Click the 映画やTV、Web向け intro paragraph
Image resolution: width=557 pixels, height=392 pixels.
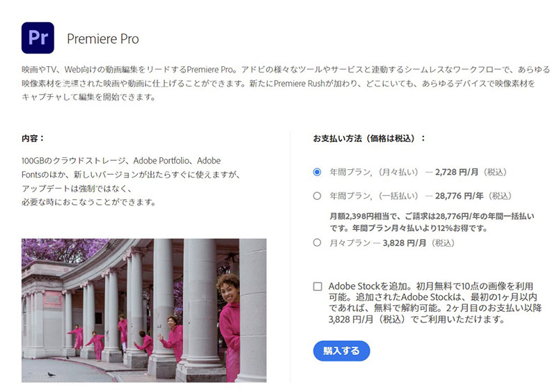coord(285,83)
